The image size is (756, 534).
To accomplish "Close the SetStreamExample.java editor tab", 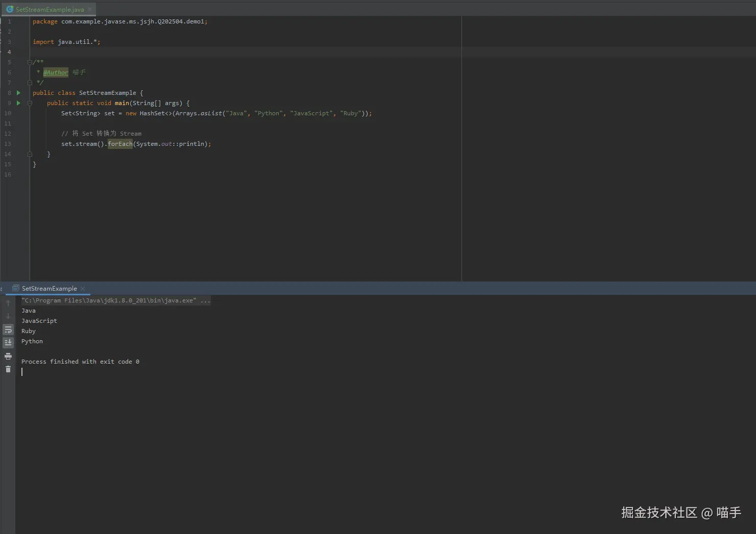I will coord(90,9).
